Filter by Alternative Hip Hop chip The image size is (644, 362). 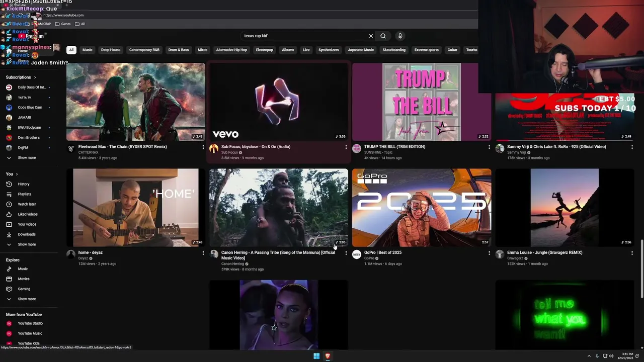(x=231, y=50)
